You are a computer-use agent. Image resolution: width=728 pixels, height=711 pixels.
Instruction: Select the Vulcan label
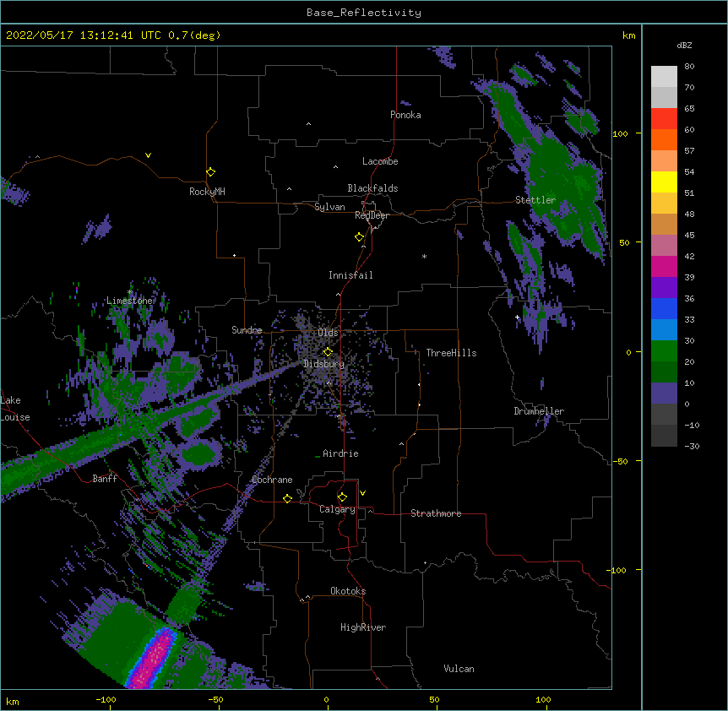459,669
